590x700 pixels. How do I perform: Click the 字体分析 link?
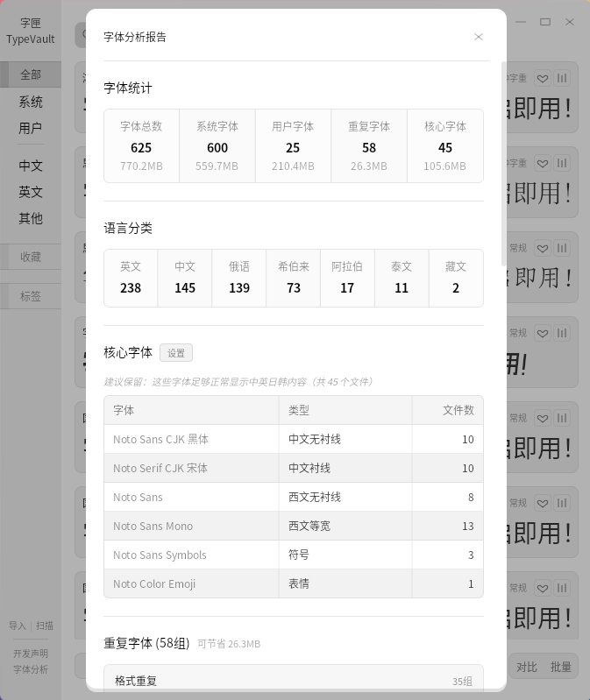tap(31, 669)
